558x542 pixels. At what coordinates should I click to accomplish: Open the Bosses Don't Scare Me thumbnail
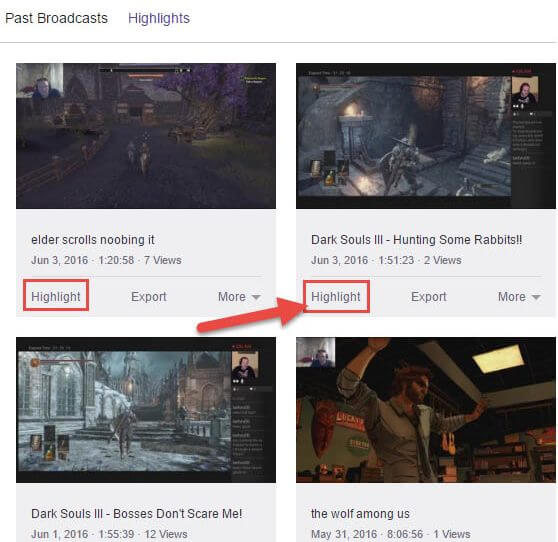[x=146, y=410]
